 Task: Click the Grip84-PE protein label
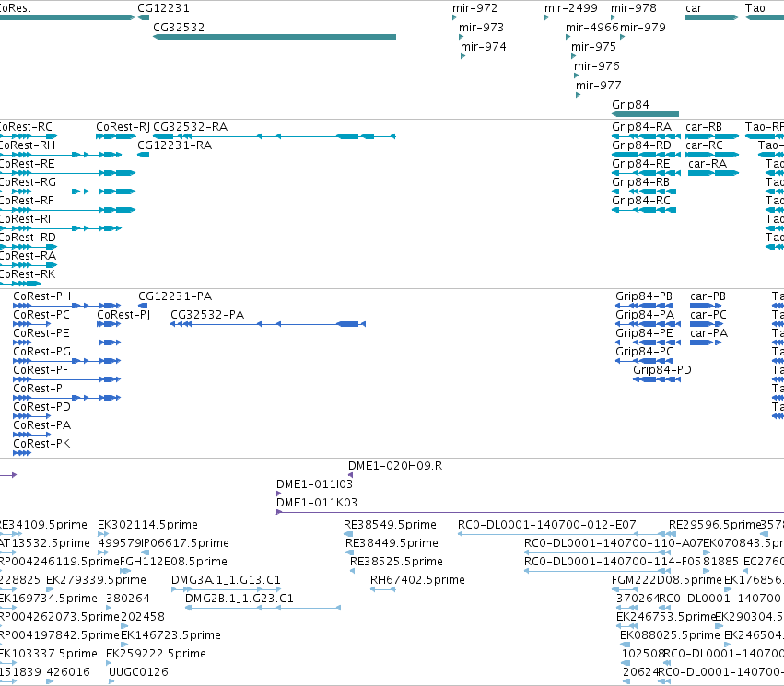tap(645, 333)
